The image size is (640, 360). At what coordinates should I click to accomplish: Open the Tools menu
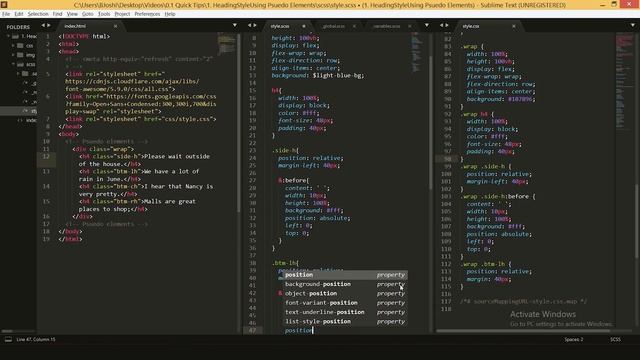[104, 14]
